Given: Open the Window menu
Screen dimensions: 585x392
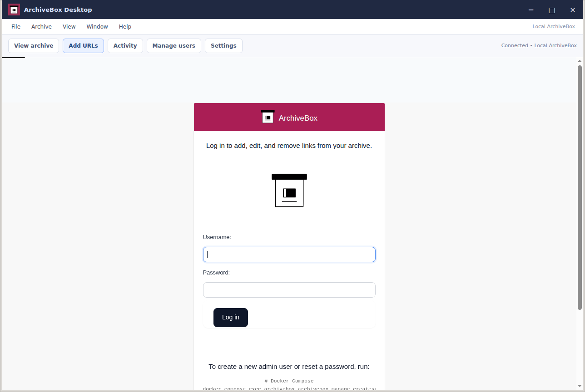Looking at the screenshot, I should click(97, 27).
